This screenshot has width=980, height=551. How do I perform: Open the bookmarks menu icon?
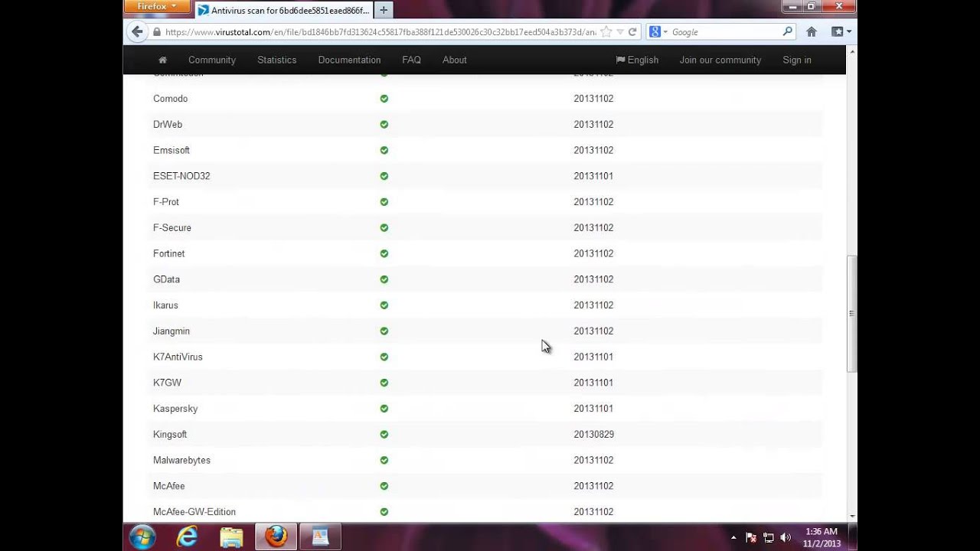pyautogui.click(x=841, y=32)
